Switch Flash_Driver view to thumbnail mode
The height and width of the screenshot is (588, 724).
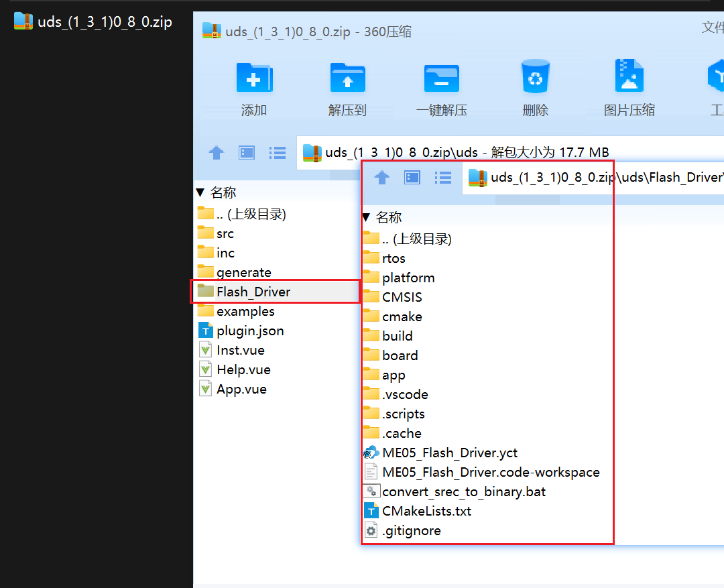pos(412,178)
